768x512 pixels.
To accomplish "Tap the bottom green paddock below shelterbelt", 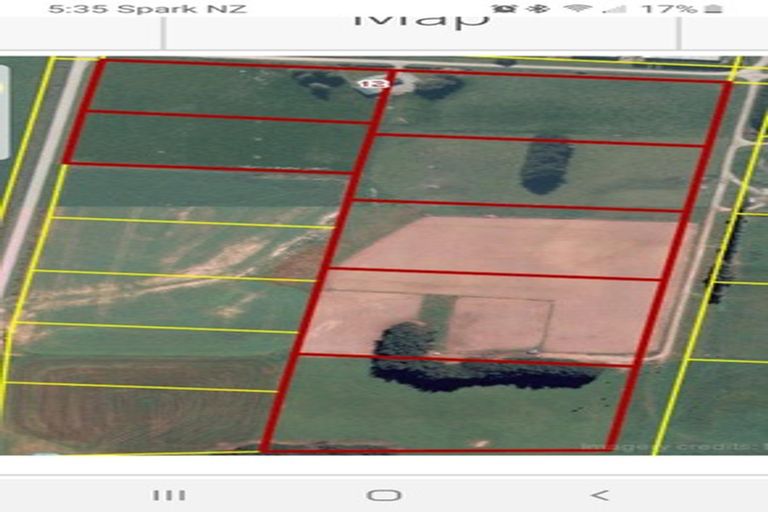I will click(440, 415).
